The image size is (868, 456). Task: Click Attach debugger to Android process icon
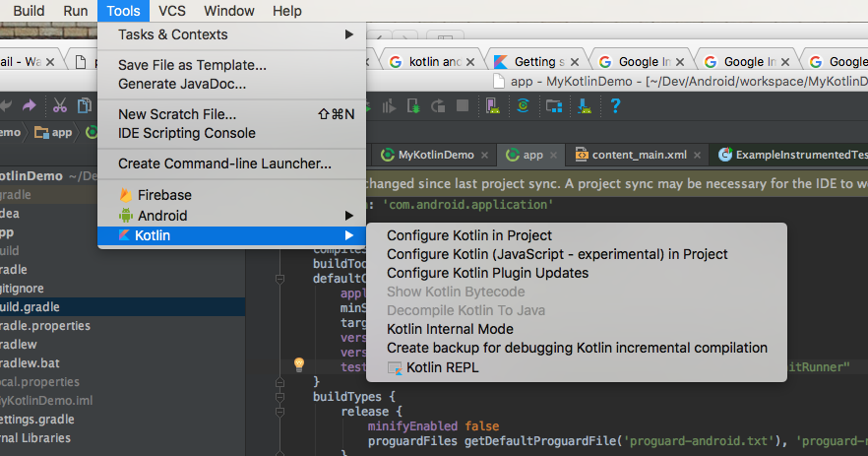413,105
